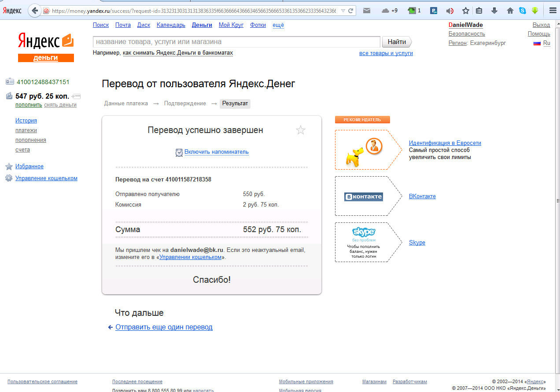Click the blue P extension icon
This screenshot has height=392, width=560.
(434, 11)
